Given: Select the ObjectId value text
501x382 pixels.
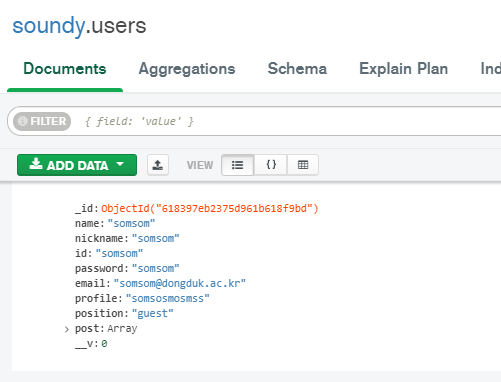Looking at the screenshot, I should coord(210,209).
